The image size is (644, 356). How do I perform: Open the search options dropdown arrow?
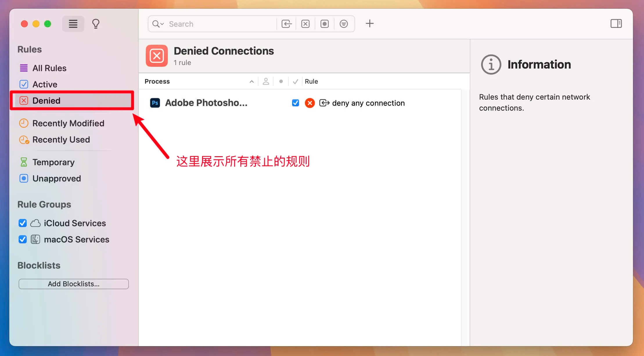162,24
